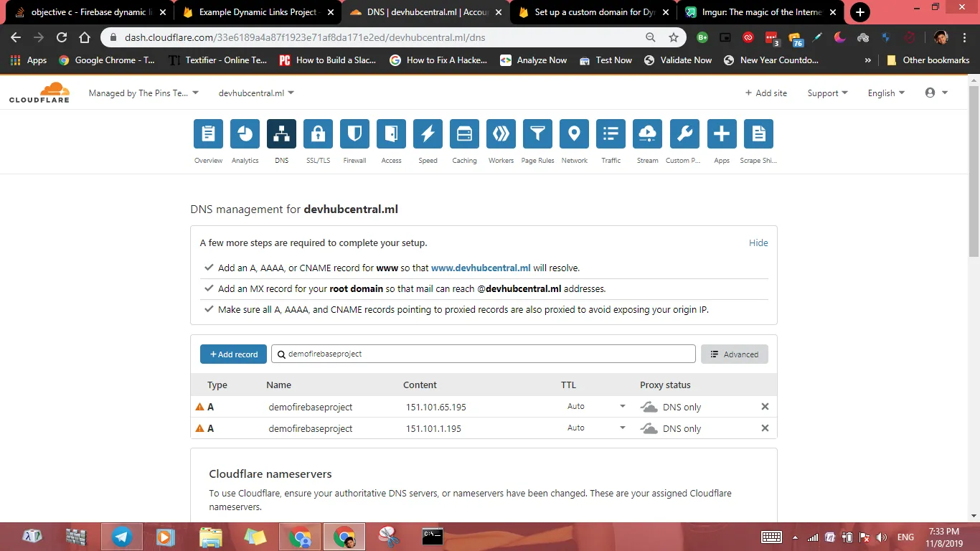The height and width of the screenshot is (551, 980).
Task: Open Telegram from the taskbar
Action: (122, 537)
